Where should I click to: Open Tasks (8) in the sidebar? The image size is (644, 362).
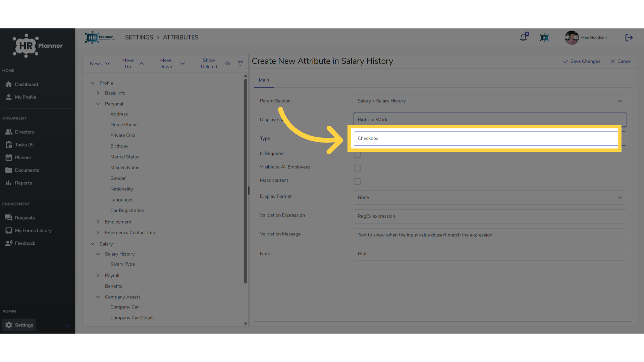19,145
